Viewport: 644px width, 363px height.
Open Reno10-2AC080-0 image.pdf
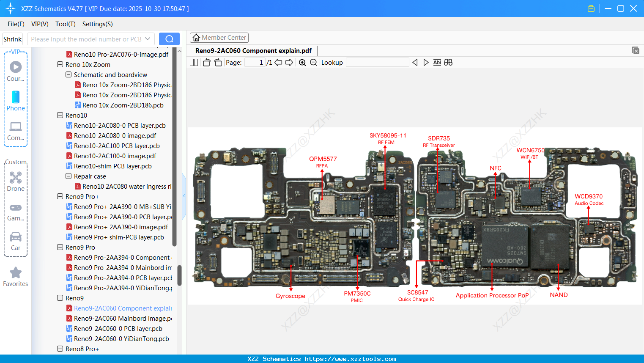coord(111,136)
